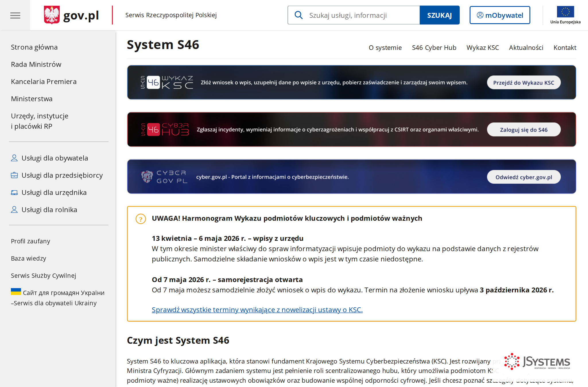Open Baza wiedzy sidebar link

(x=28, y=258)
